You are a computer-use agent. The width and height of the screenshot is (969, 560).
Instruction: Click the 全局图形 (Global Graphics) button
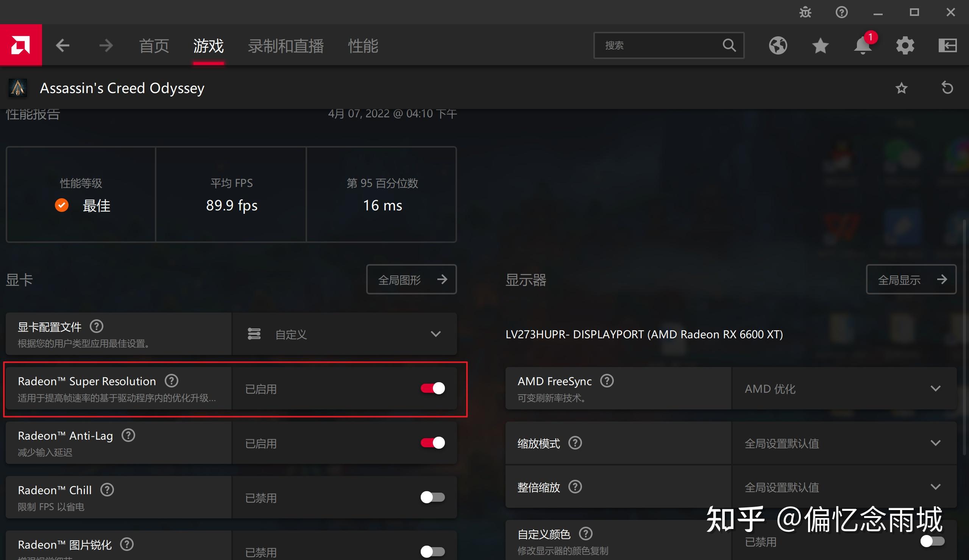[410, 279]
